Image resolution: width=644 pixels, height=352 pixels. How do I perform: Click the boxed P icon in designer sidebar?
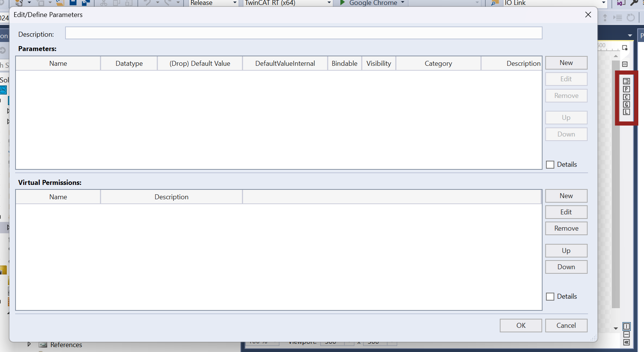click(x=627, y=89)
